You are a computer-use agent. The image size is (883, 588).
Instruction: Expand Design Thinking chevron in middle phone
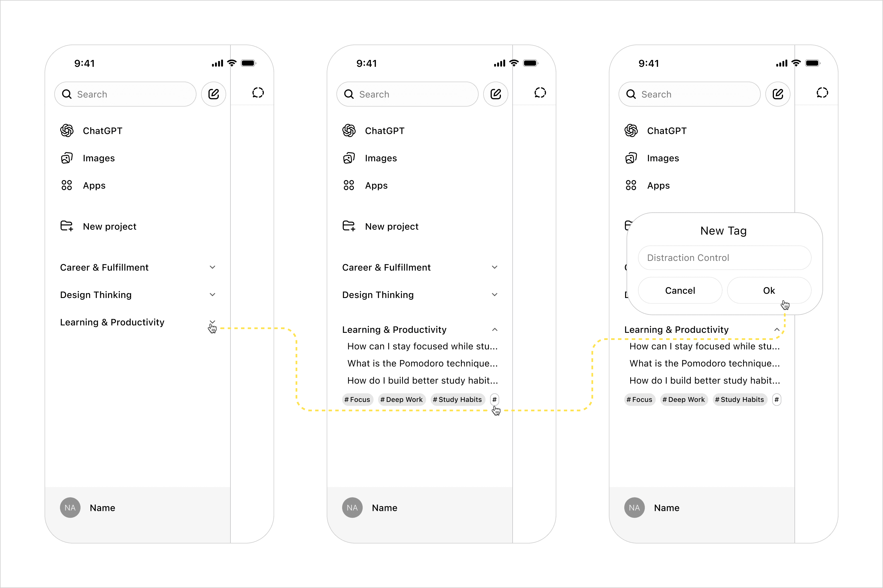[x=494, y=294]
